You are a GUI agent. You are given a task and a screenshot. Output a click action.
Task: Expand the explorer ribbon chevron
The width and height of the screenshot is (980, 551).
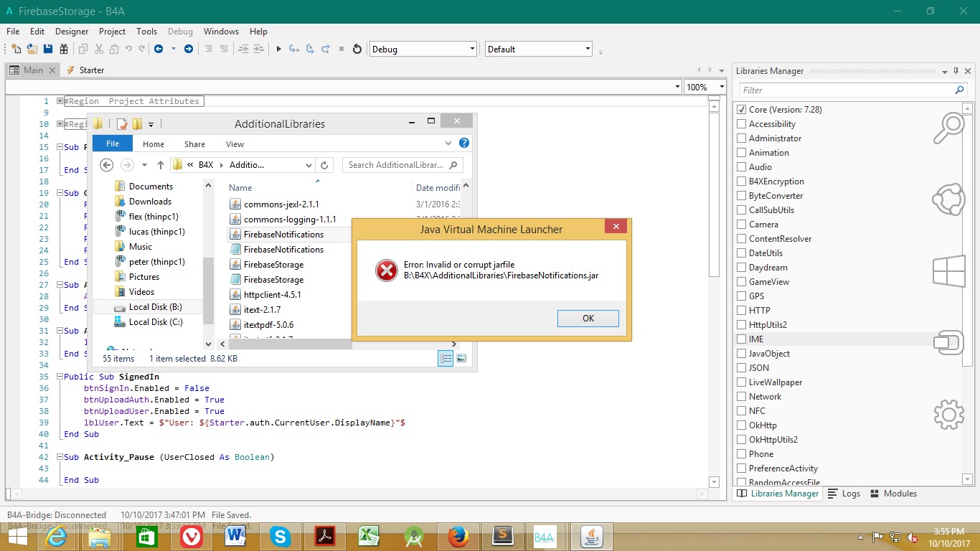(448, 143)
